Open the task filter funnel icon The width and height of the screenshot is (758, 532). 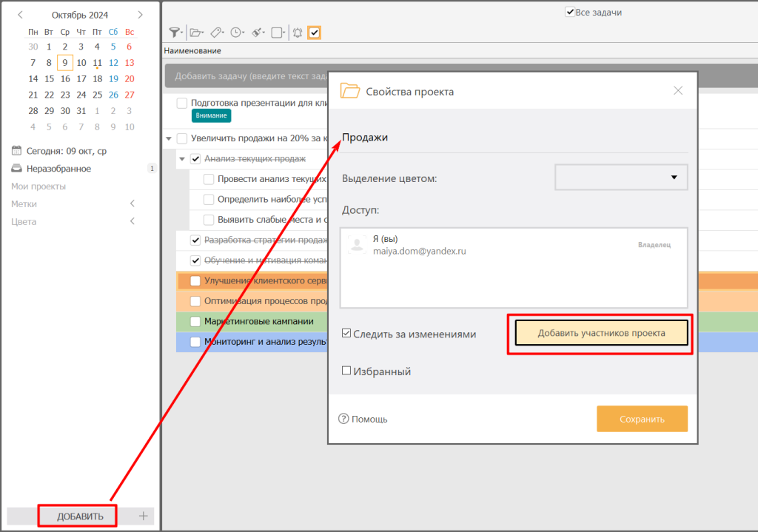click(x=174, y=33)
